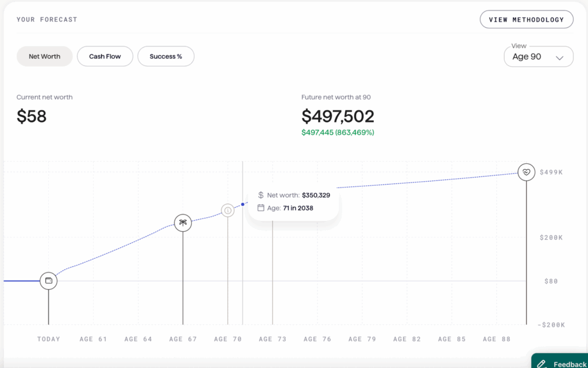Click the palm tree retirement milestone icon
The width and height of the screenshot is (588, 368).
(183, 223)
